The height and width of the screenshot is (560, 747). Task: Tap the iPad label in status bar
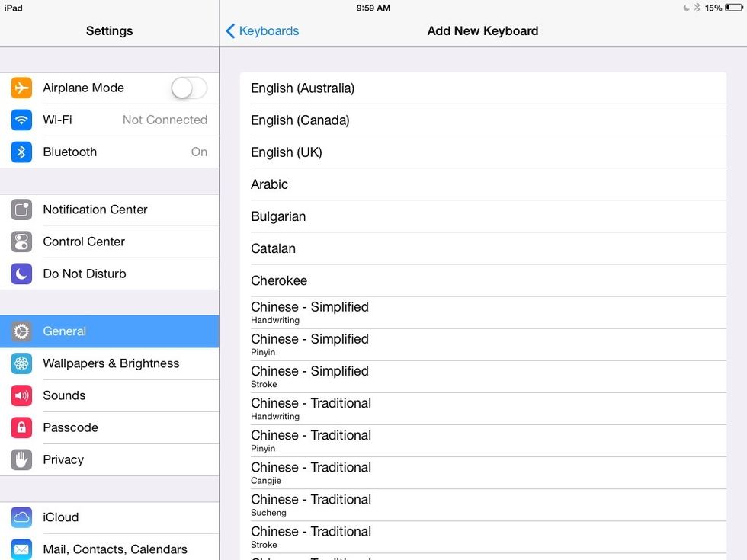coord(14,8)
